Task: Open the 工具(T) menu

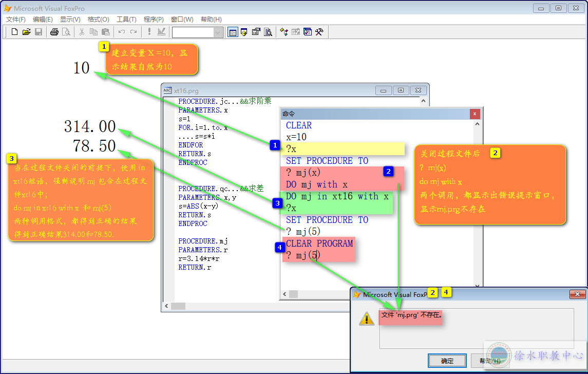Action: 126,20
